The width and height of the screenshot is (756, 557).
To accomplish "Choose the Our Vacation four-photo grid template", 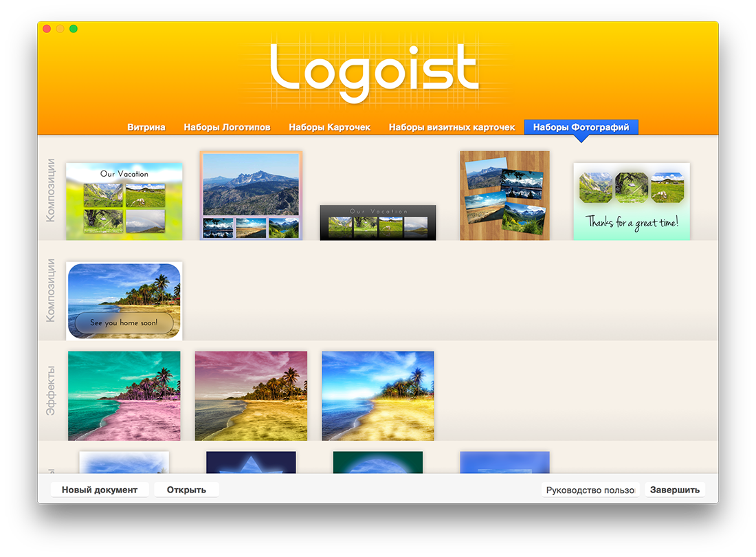I will tap(124, 201).
